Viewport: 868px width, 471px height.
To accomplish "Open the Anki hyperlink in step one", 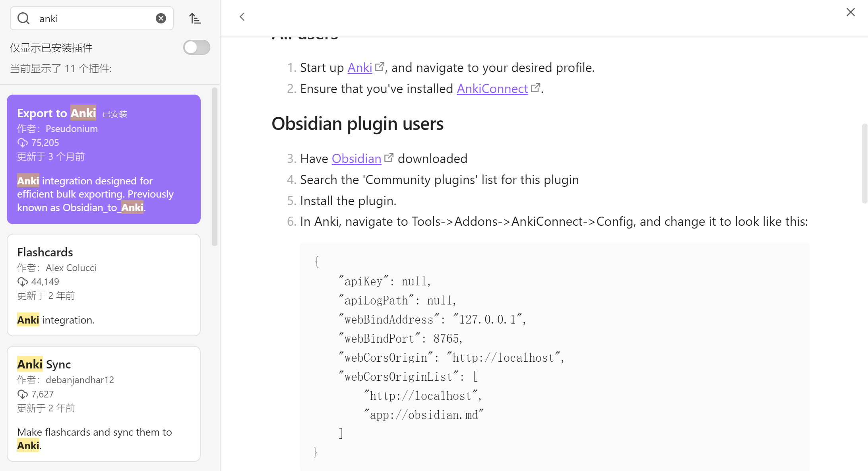I will pos(360,68).
